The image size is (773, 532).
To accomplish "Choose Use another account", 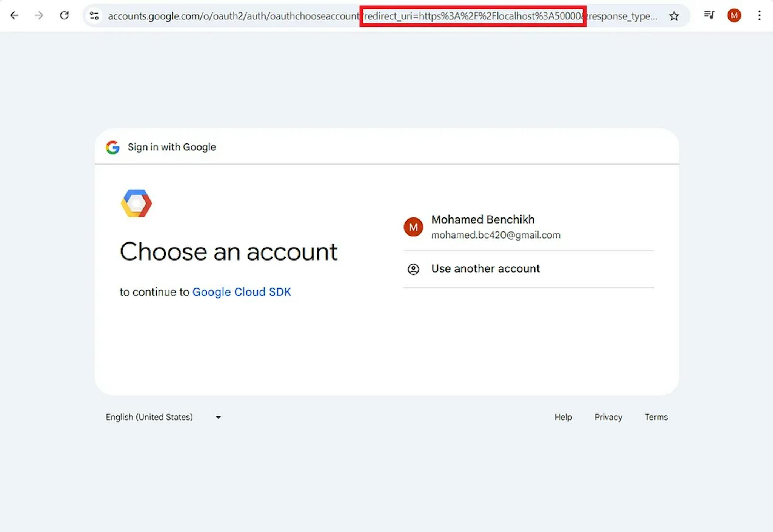I will point(485,269).
